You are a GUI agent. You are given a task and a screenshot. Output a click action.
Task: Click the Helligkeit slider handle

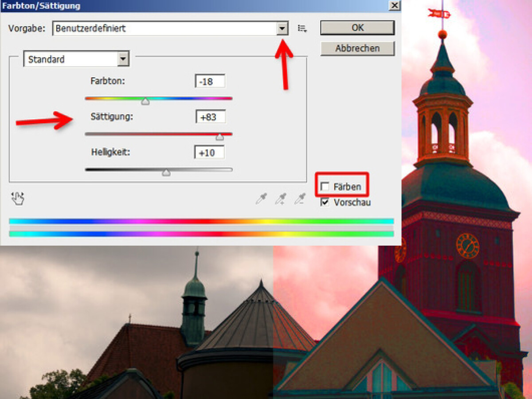coord(166,172)
